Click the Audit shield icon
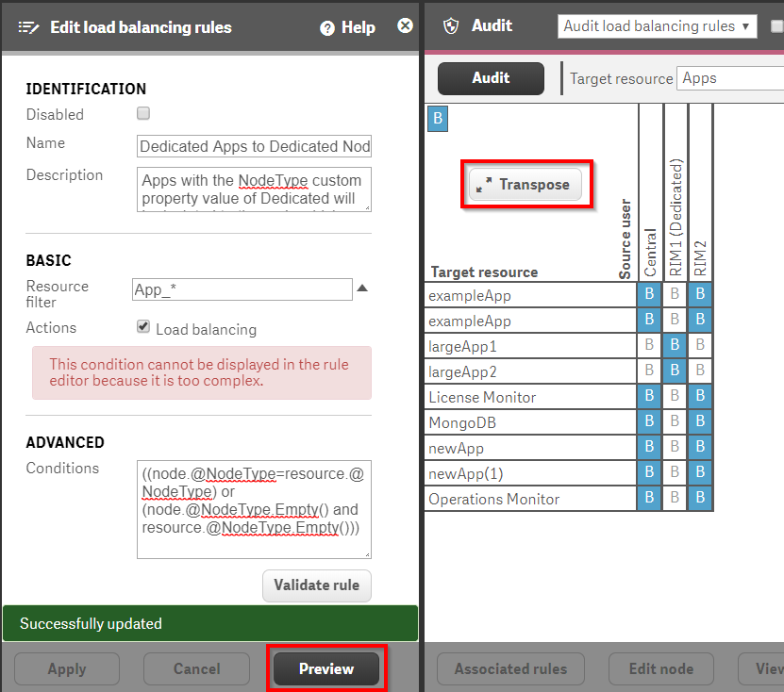Image resolution: width=784 pixels, height=692 pixels. coord(451,26)
